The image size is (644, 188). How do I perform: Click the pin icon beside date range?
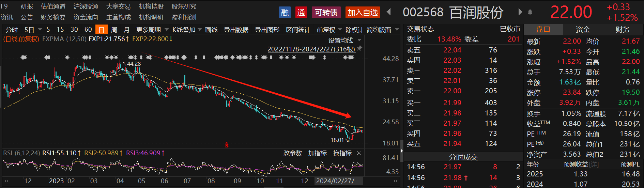pos(359,49)
